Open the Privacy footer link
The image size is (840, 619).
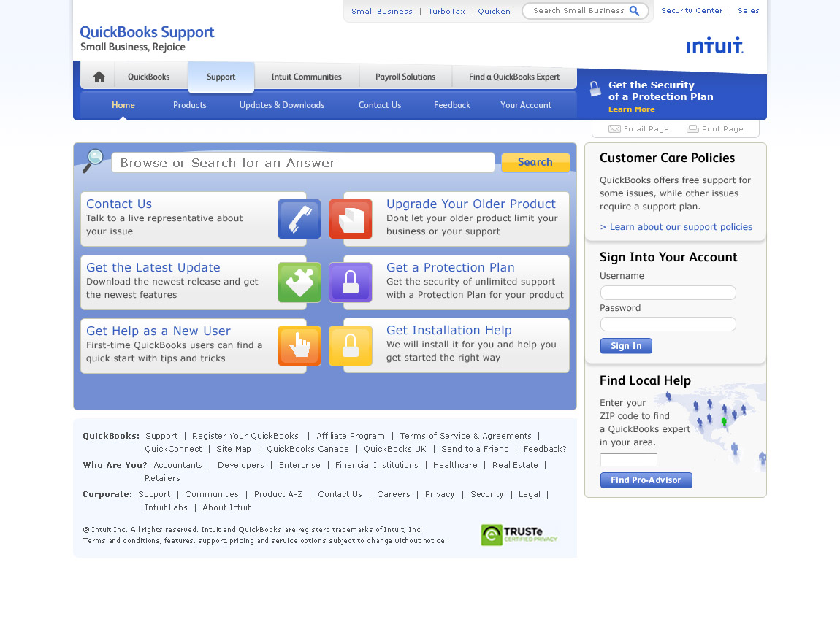pyautogui.click(x=440, y=494)
